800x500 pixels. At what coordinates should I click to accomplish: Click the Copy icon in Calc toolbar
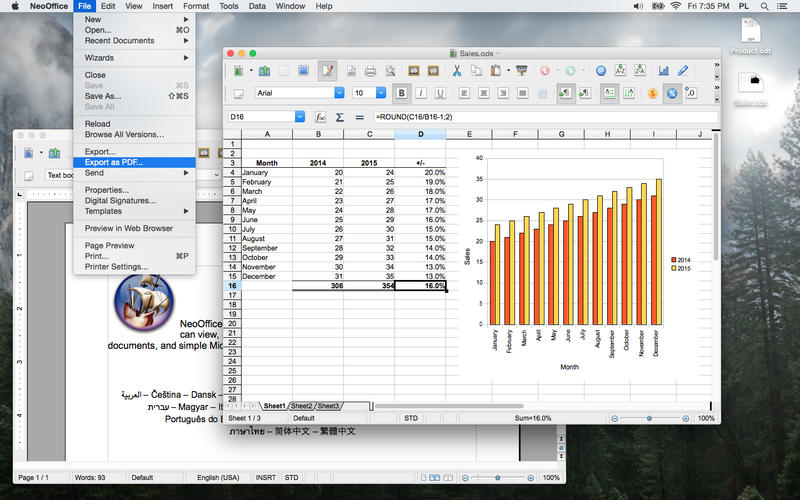[476, 70]
